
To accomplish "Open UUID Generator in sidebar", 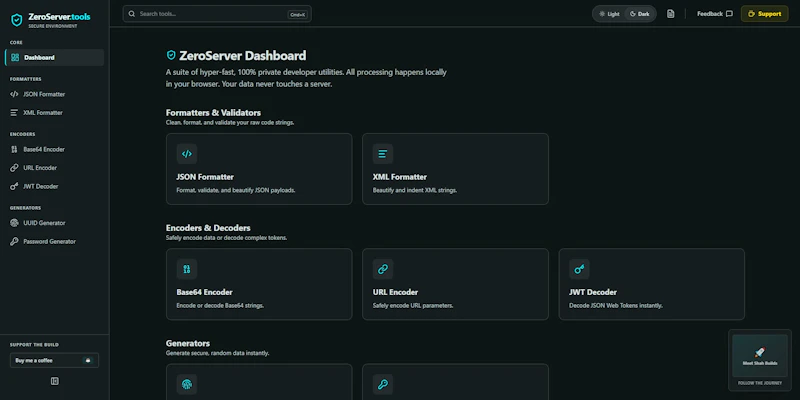I will pyautogui.click(x=55, y=223).
